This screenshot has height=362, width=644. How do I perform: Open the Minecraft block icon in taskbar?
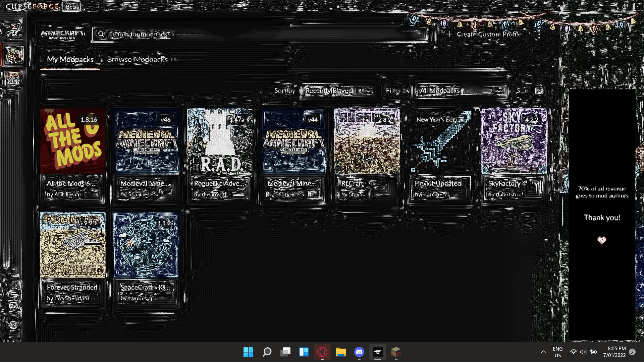pos(396,352)
